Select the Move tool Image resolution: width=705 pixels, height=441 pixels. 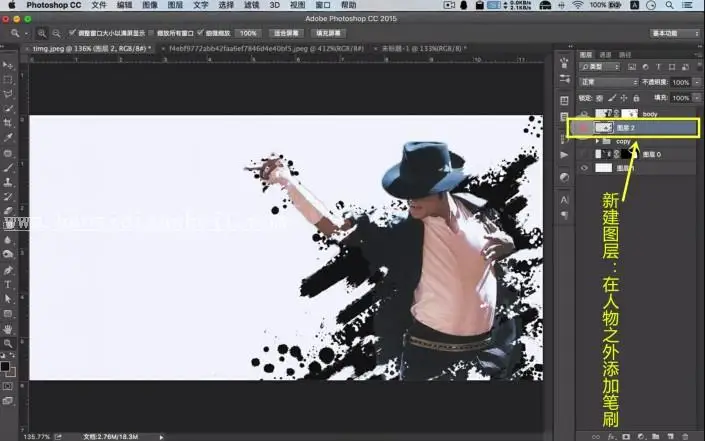click(x=8, y=66)
